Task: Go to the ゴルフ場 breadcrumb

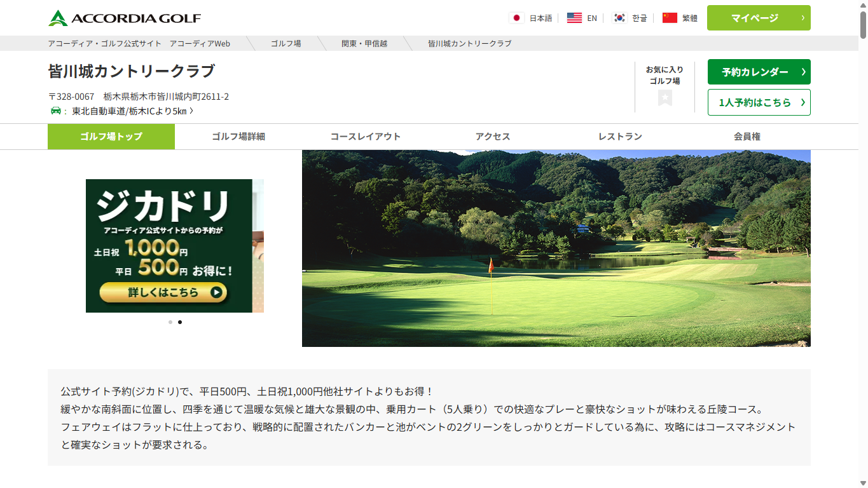Action: tap(286, 43)
